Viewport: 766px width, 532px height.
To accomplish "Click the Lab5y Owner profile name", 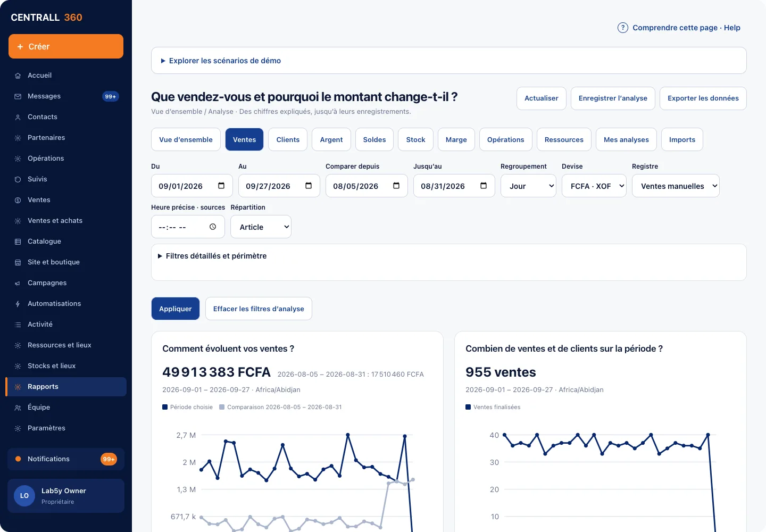I will click(64, 491).
